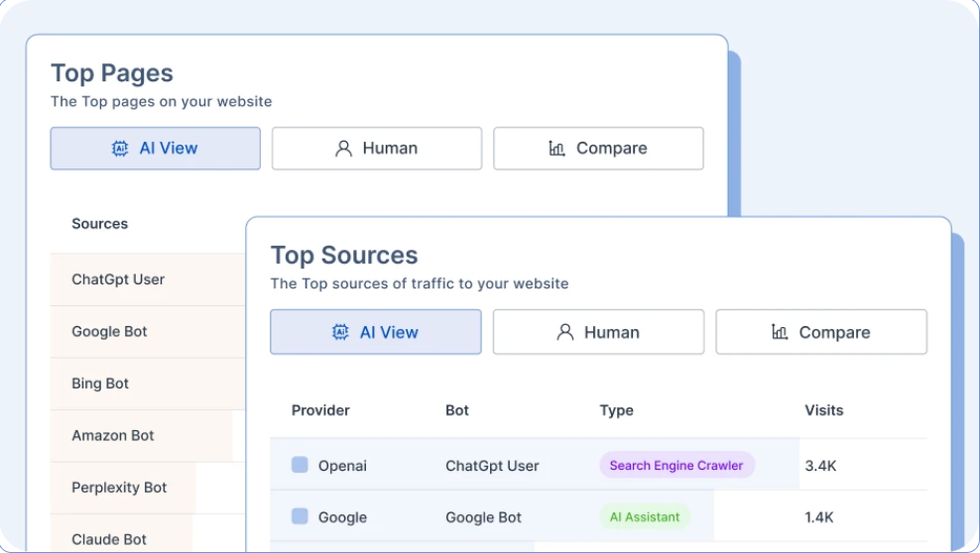Select Claude Bot row in Top Pages
Viewport: 980px width, 553px height.
tap(148, 533)
